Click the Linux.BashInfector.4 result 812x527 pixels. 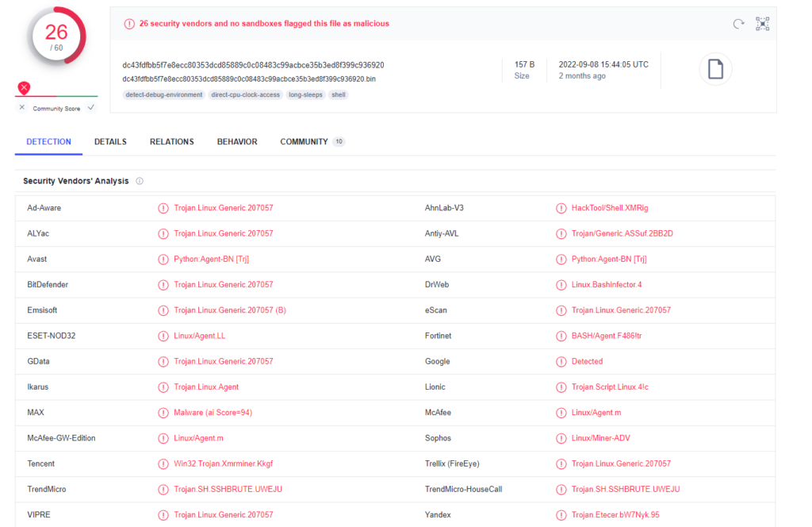click(x=607, y=284)
